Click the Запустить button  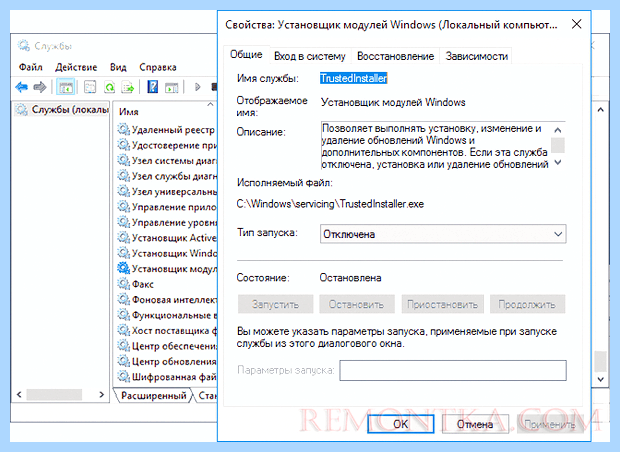275,304
